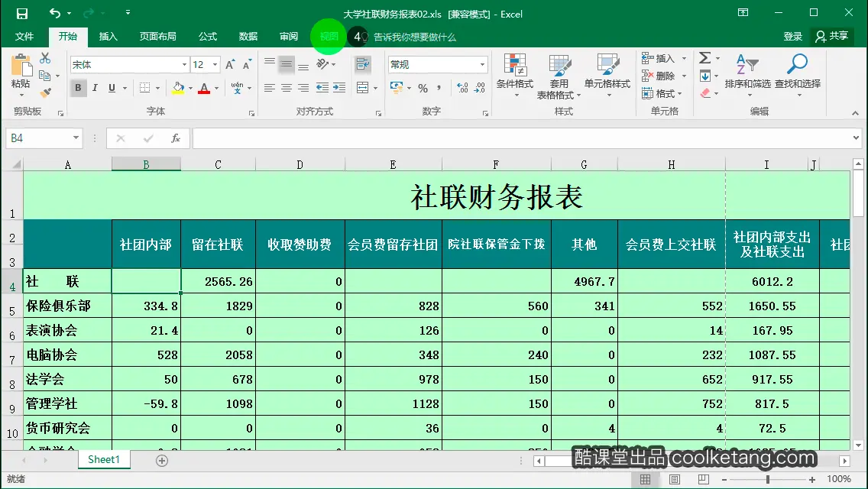Apply percent style
This screenshot has height=489, width=868.
[423, 88]
